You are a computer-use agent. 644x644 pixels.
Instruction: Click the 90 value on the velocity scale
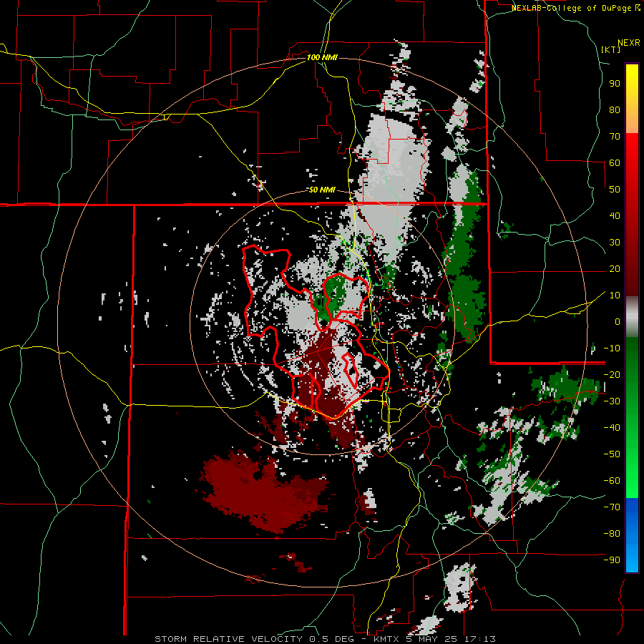click(x=615, y=84)
